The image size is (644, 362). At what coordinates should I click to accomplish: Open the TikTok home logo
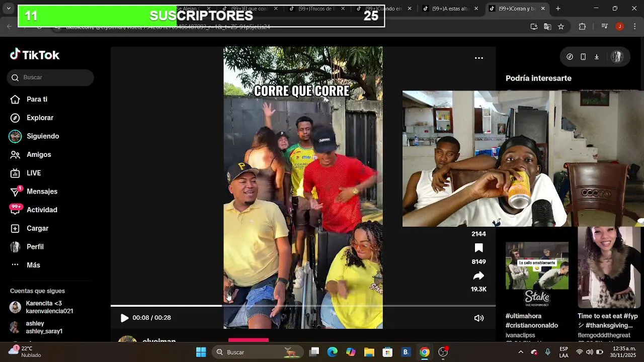pyautogui.click(x=35, y=55)
